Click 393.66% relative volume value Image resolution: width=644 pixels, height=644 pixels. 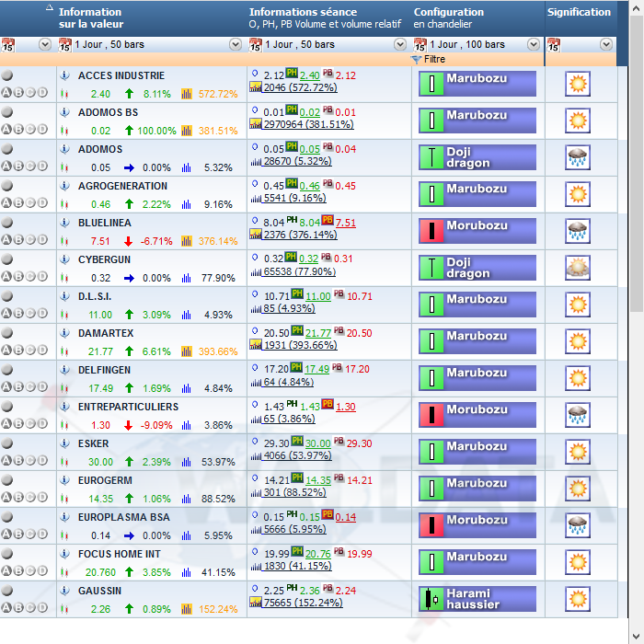coord(218,351)
